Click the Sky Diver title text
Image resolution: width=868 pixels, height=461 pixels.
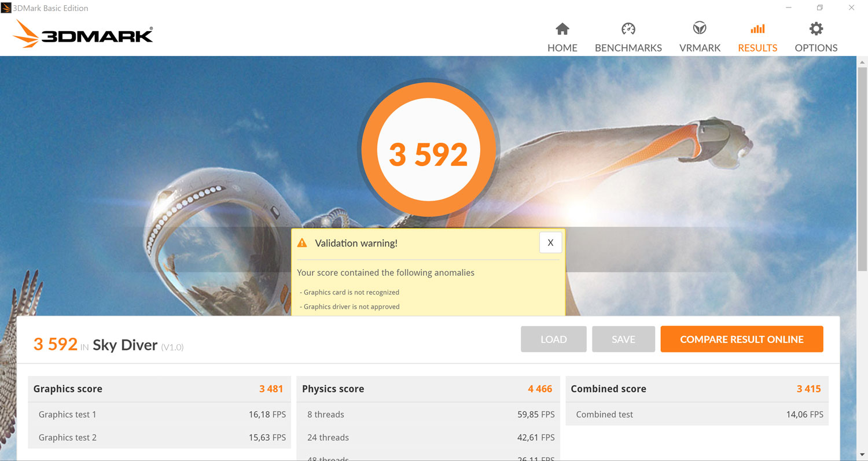(x=125, y=345)
